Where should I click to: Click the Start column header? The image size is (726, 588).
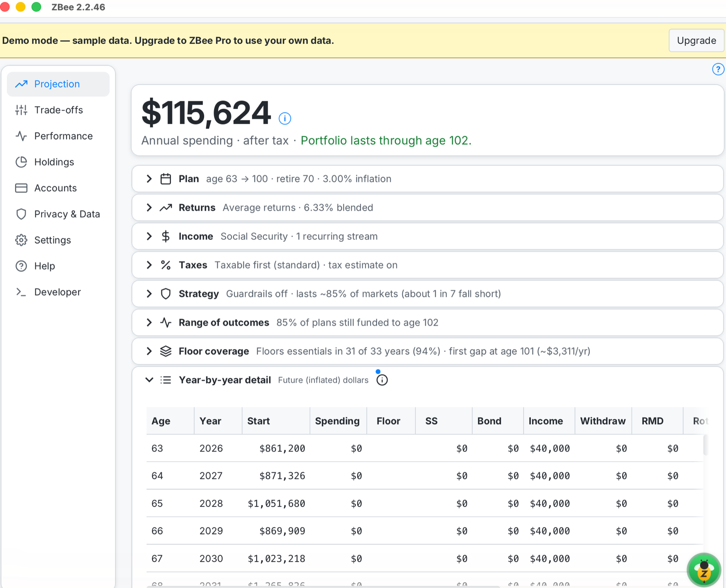[276, 421]
